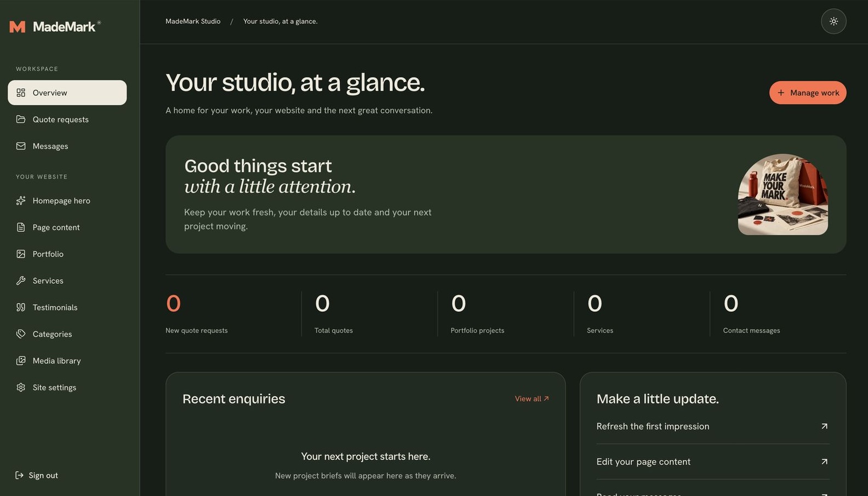Open Quote requests in the sidebar
The width and height of the screenshot is (868, 496).
(x=67, y=119)
